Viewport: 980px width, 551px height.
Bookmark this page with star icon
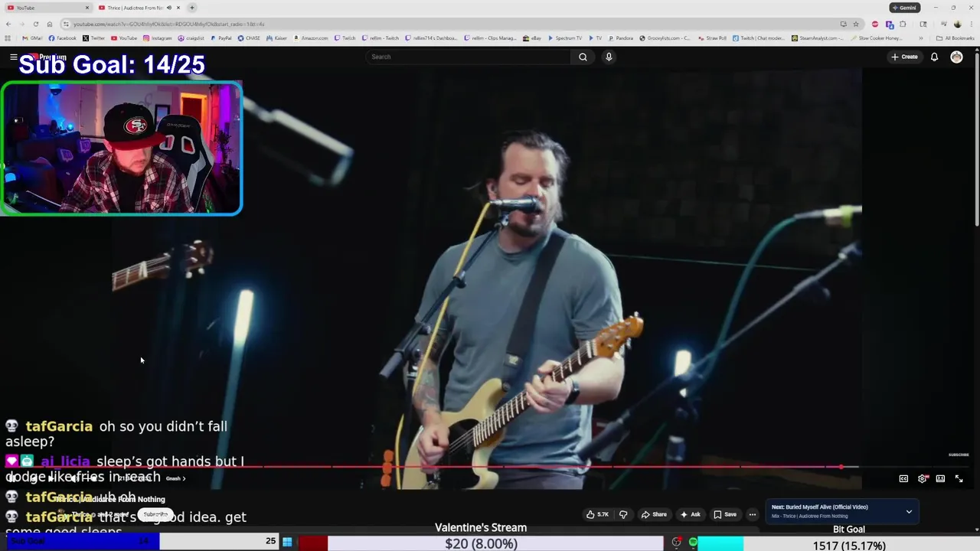[x=856, y=24]
